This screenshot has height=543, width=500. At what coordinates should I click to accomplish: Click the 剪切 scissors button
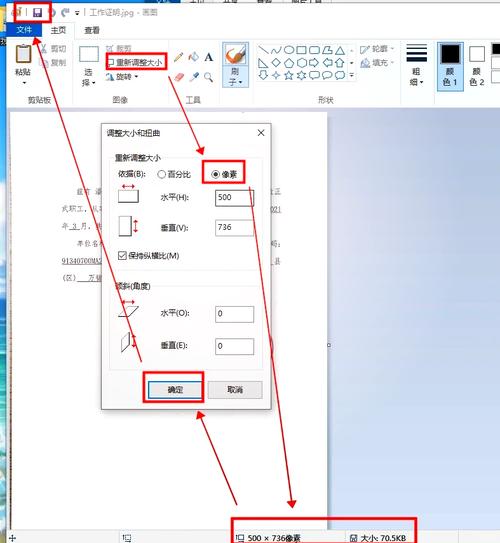(x=53, y=49)
